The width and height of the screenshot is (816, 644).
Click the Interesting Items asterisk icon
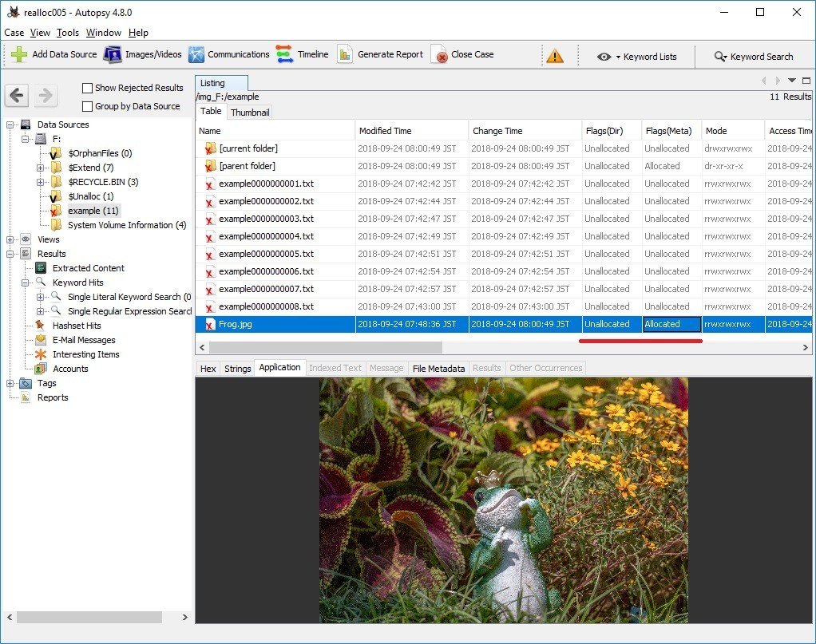point(41,354)
